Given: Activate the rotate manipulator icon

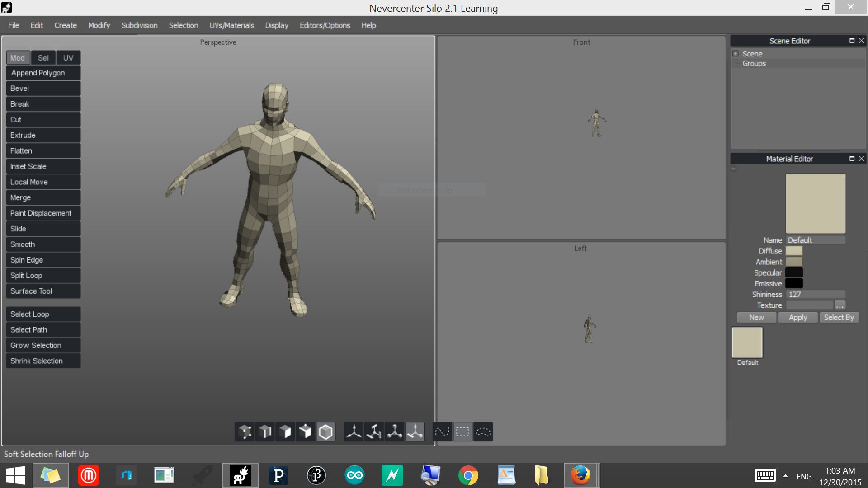Looking at the screenshot, I should point(374,432).
